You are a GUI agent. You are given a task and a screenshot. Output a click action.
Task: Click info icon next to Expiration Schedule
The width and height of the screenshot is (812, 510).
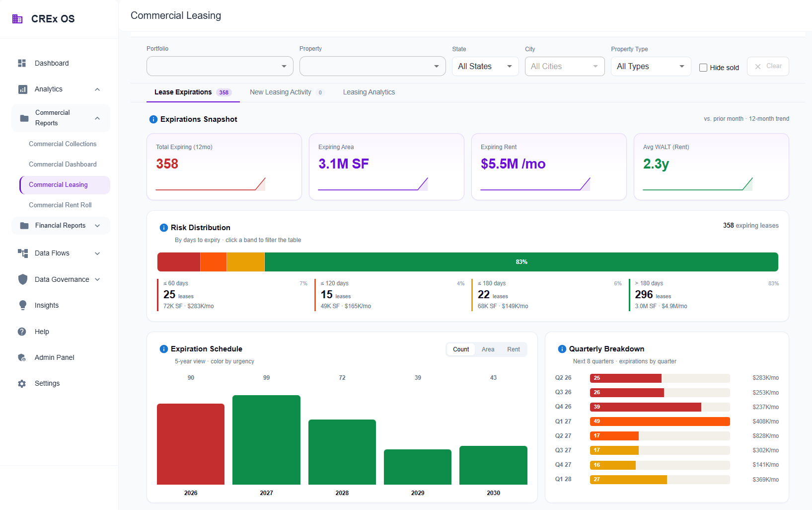(x=164, y=349)
